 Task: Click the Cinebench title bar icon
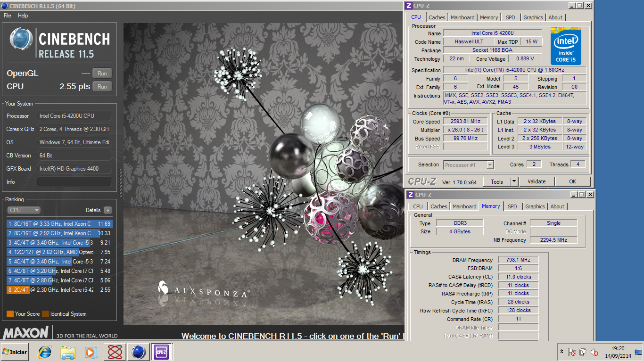pyautogui.click(x=5, y=6)
